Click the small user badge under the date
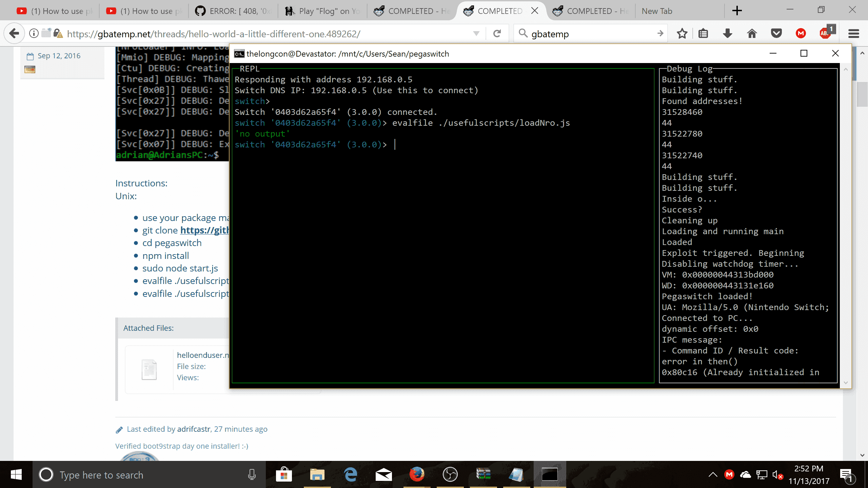The height and width of the screenshot is (488, 868). pos(30,69)
